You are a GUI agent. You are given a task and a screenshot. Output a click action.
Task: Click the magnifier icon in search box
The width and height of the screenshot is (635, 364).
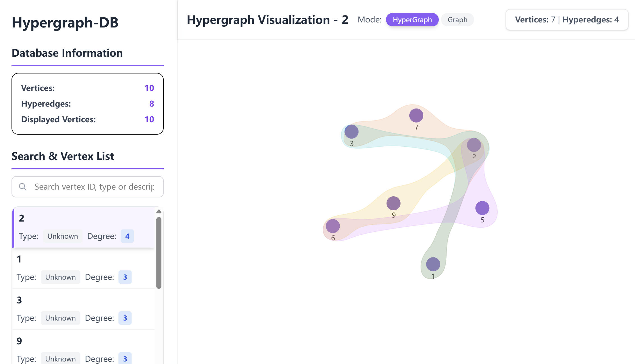pos(23,187)
